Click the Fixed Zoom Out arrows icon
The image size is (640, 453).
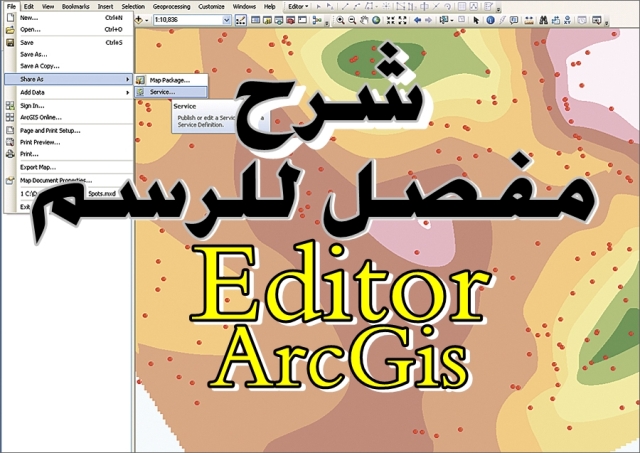coord(402,20)
